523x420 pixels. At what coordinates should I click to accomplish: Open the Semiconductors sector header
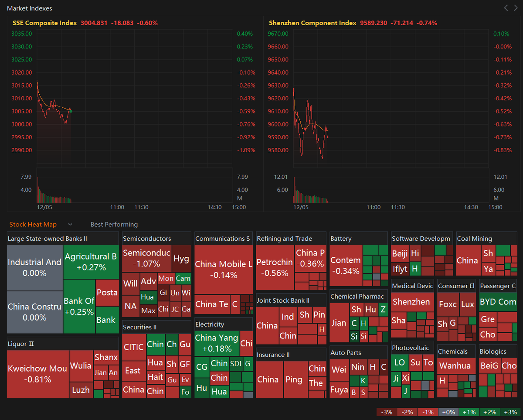(156, 239)
